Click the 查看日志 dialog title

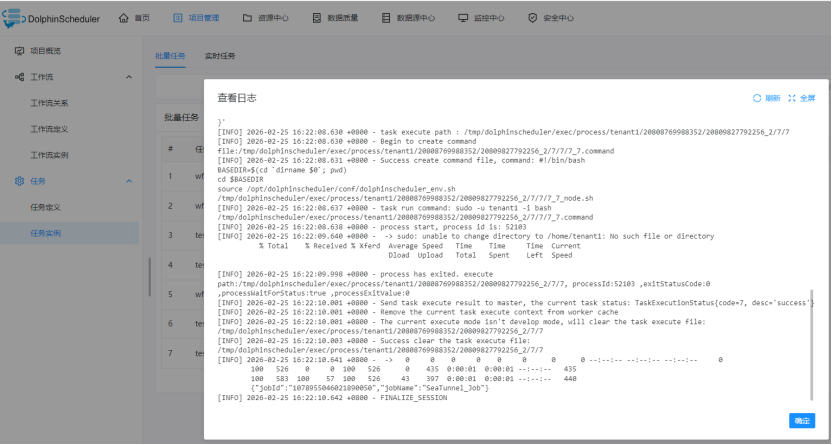pyautogui.click(x=237, y=98)
